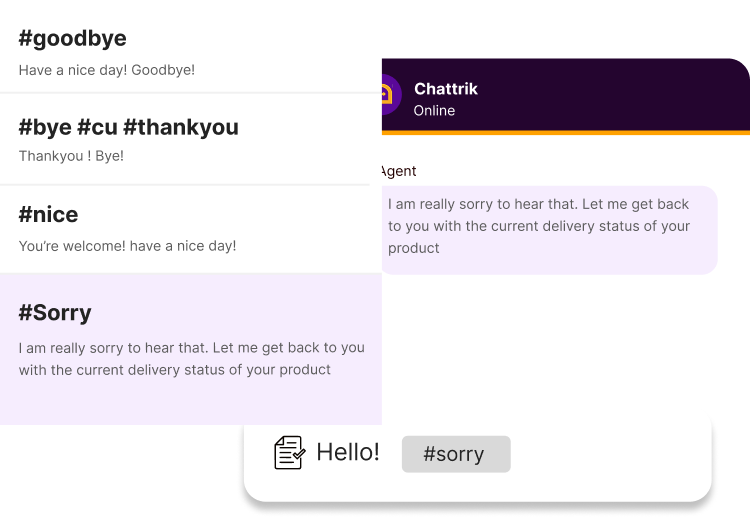The width and height of the screenshot is (750, 528).
Task: Pick the #nice canned response heading
Action: 48,215
